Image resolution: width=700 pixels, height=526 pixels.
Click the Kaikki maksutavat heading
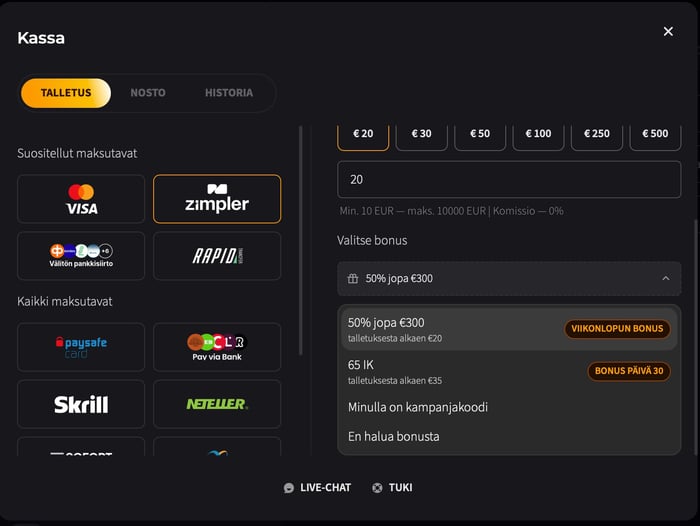pos(65,302)
